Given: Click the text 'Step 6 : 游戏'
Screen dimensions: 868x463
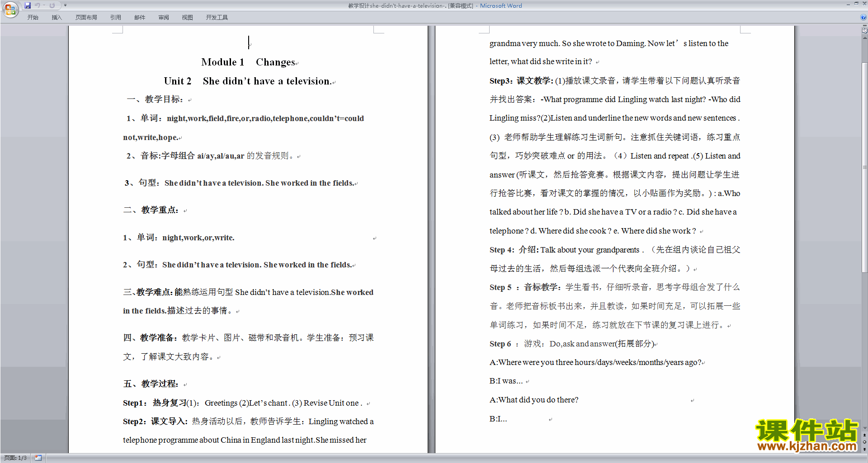Looking at the screenshot, I should click(x=517, y=344).
